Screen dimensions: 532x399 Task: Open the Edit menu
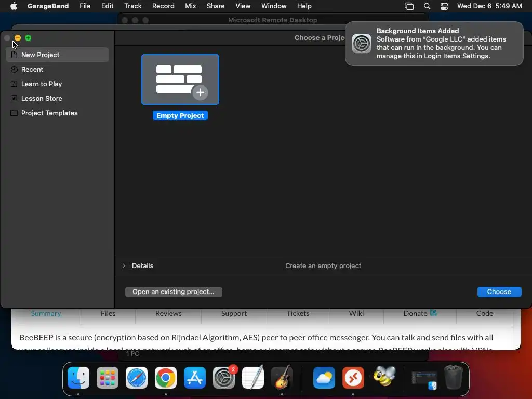pyautogui.click(x=107, y=6)
